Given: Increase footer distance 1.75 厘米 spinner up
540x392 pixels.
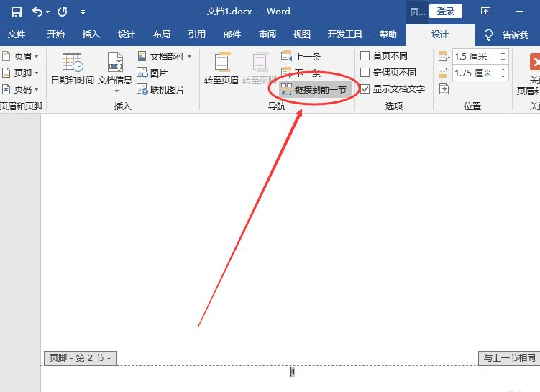Looking at the screenshot, I should pyautogui.click(x=503, y=70).
